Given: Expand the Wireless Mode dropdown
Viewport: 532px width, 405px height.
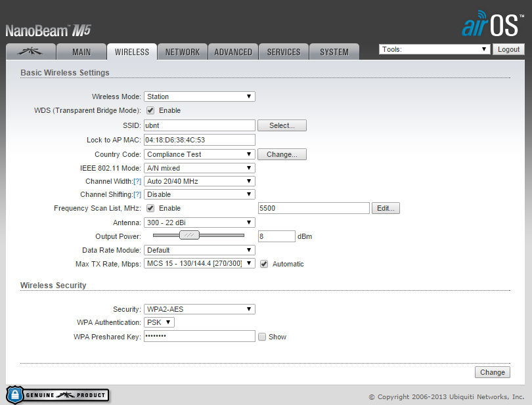Looking at the screenshot, I should point(199,96).
